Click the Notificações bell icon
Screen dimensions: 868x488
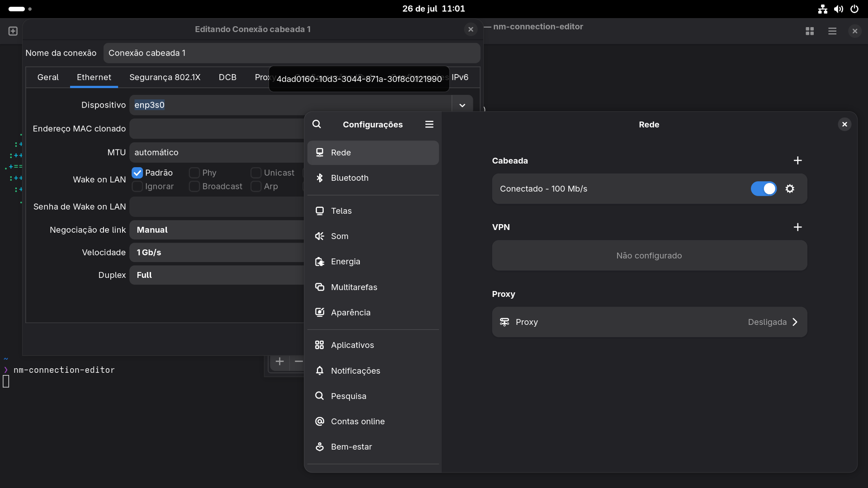coord(320,371)
